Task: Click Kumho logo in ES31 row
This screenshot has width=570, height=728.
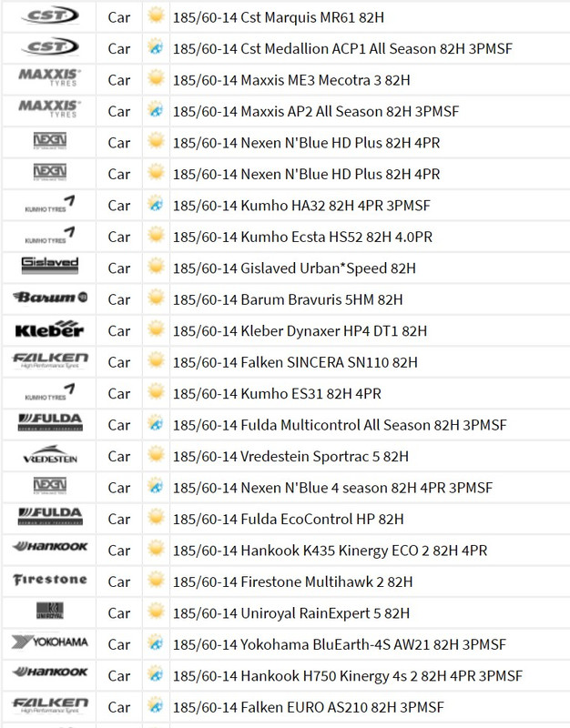Action: click(x=50, y=392)
